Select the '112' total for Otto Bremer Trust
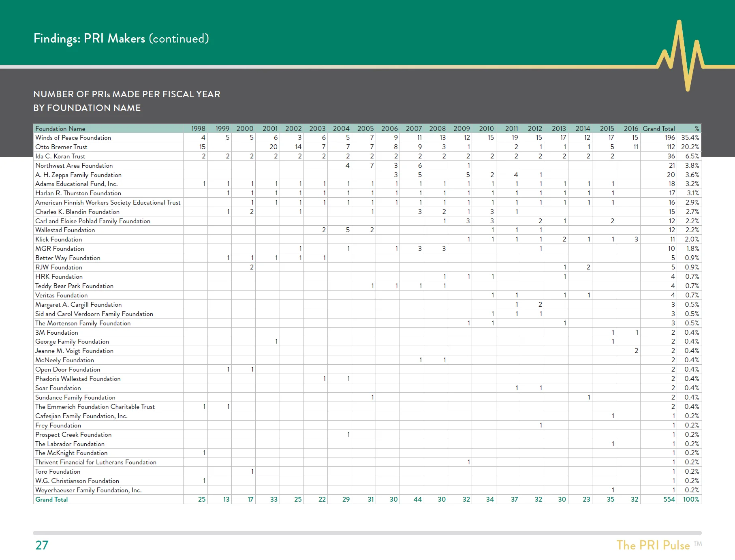The width and height of the screenshot is (735, 560). point(671,147)
